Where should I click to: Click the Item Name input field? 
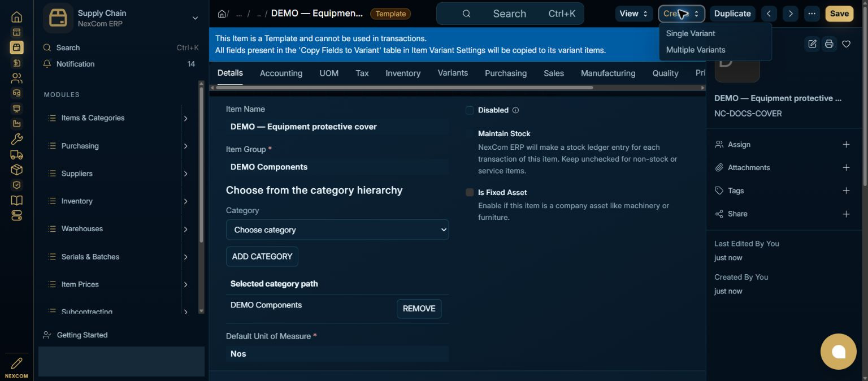[x=337, y=127]
